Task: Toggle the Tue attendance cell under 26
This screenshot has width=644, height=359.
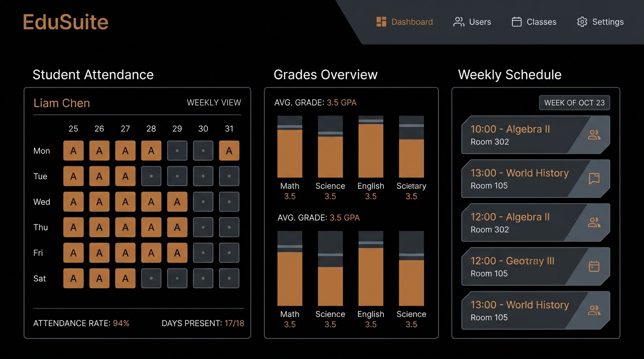Action: coord(99,176)
